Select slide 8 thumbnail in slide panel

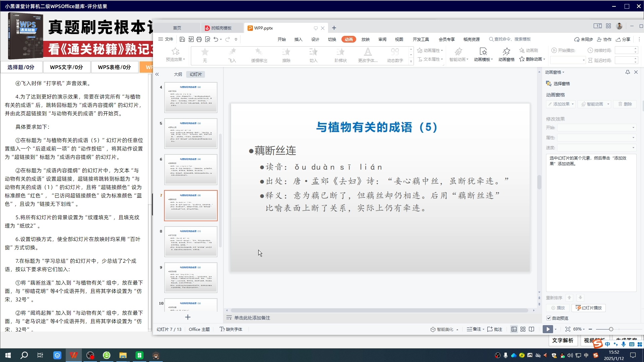point(191,241)
